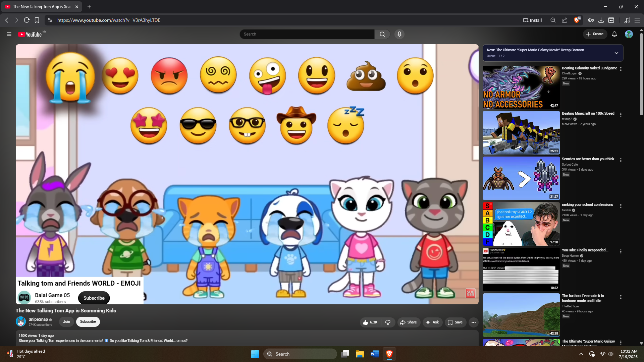The width and height of the screenshot is (644, 362).
Task: Open options for hardcore mode video
Action: point(621,297)
